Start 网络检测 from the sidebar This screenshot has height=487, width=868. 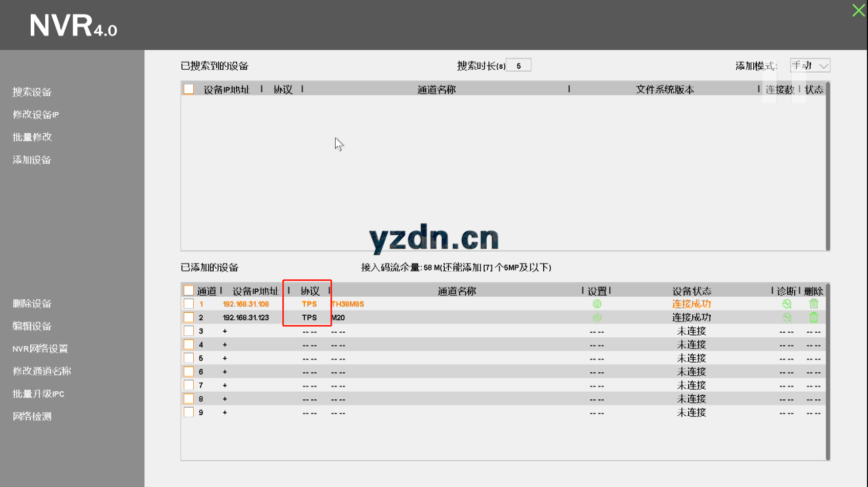pos(32,416)
